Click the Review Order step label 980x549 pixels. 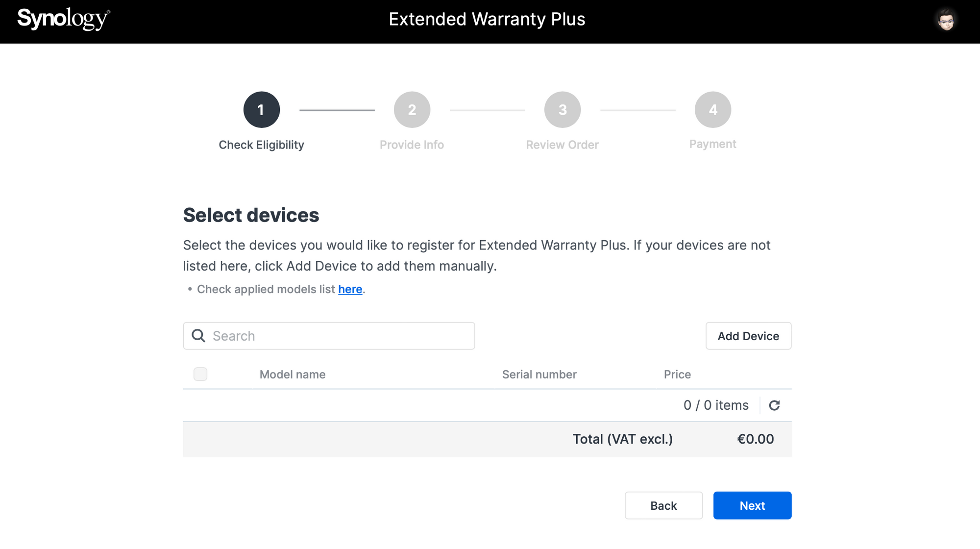pos(562,145)
